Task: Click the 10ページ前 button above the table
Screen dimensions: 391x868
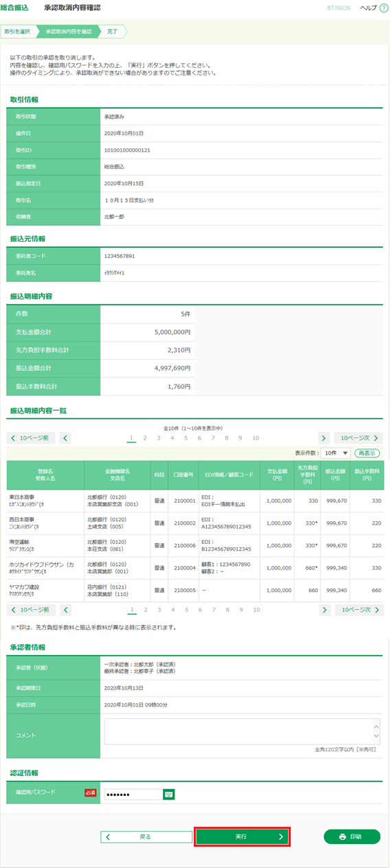Action: (x=30, y=437)
